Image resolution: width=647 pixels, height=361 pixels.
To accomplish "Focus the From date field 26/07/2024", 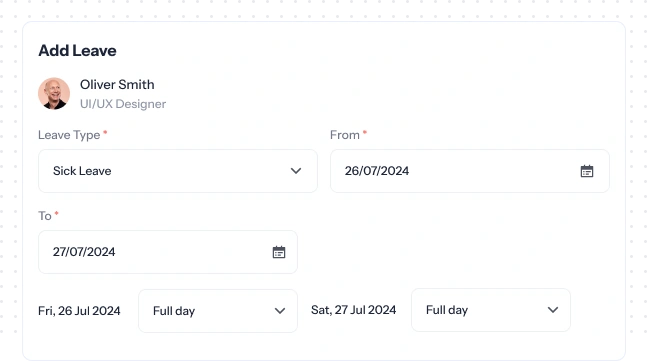I will (x=470, y=171).
